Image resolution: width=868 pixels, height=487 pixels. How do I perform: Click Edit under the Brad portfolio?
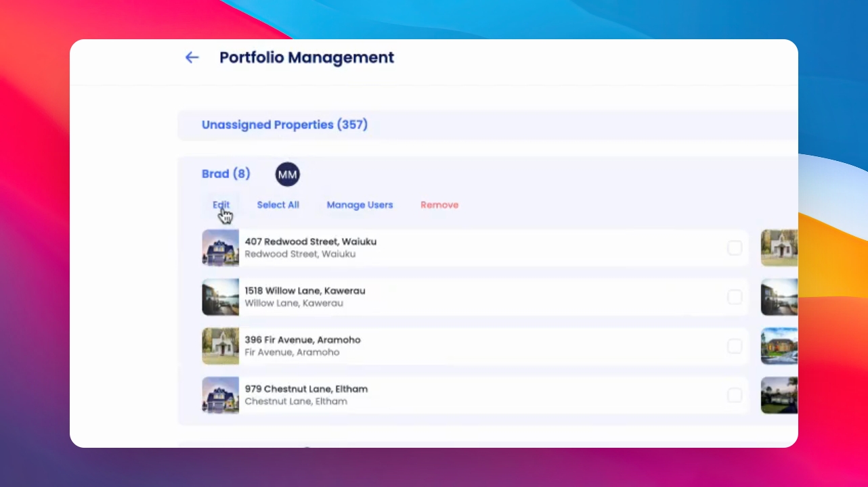(x=221, y=205)
